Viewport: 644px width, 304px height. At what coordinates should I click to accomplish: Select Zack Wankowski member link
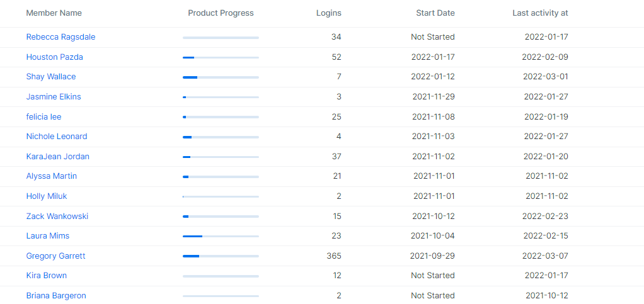[x=57, y=217]
